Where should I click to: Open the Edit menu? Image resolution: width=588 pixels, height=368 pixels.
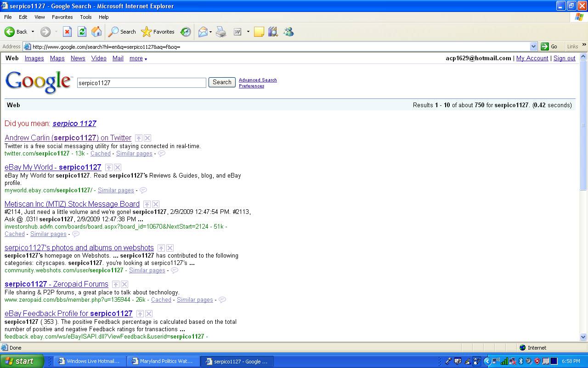pos(23,17)
